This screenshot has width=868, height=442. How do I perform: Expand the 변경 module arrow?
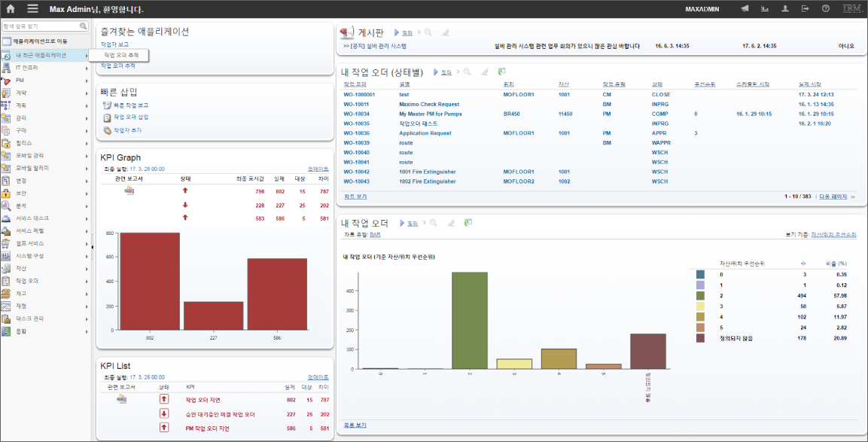[x=87, y=181]
